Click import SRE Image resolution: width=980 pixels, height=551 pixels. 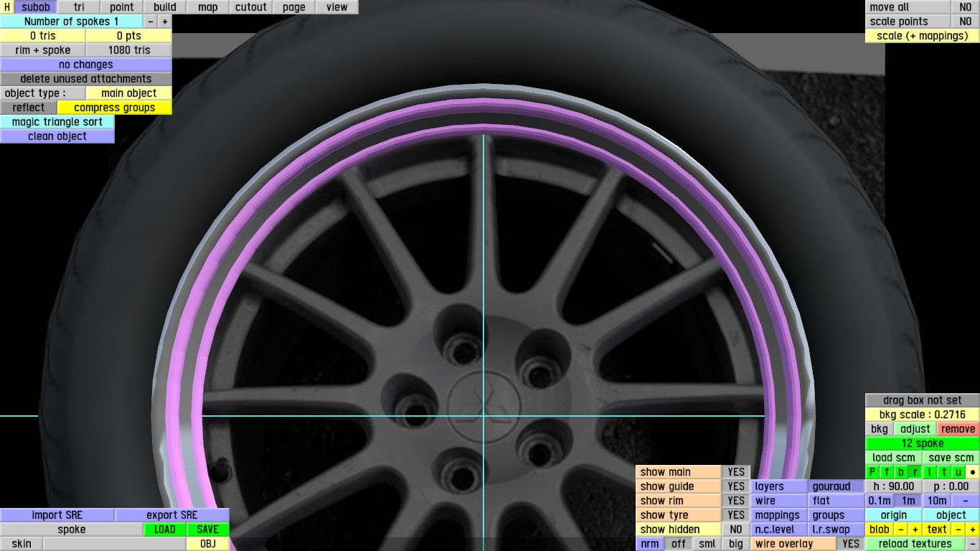57,515
